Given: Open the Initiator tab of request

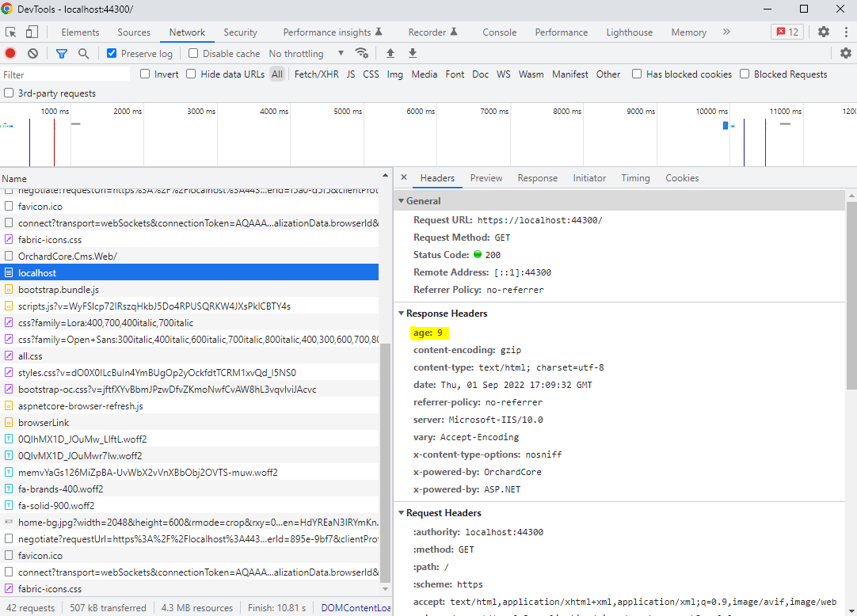Looking at the screenshot, I should pos(589,177).
